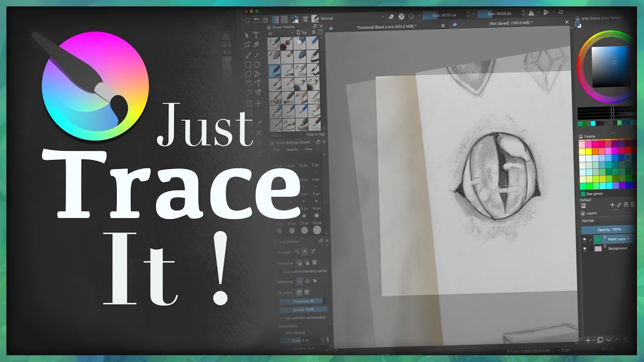Select the Move tool

pos(258,104)
